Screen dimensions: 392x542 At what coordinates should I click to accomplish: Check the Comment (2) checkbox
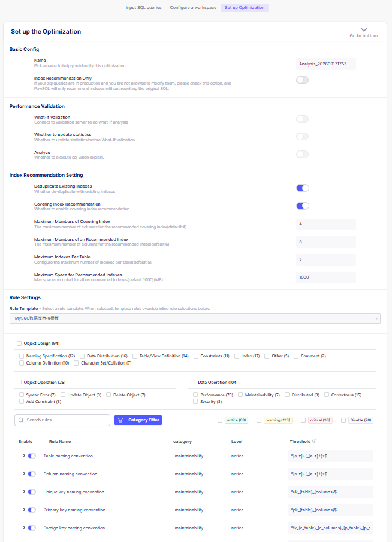pos(296,356)
